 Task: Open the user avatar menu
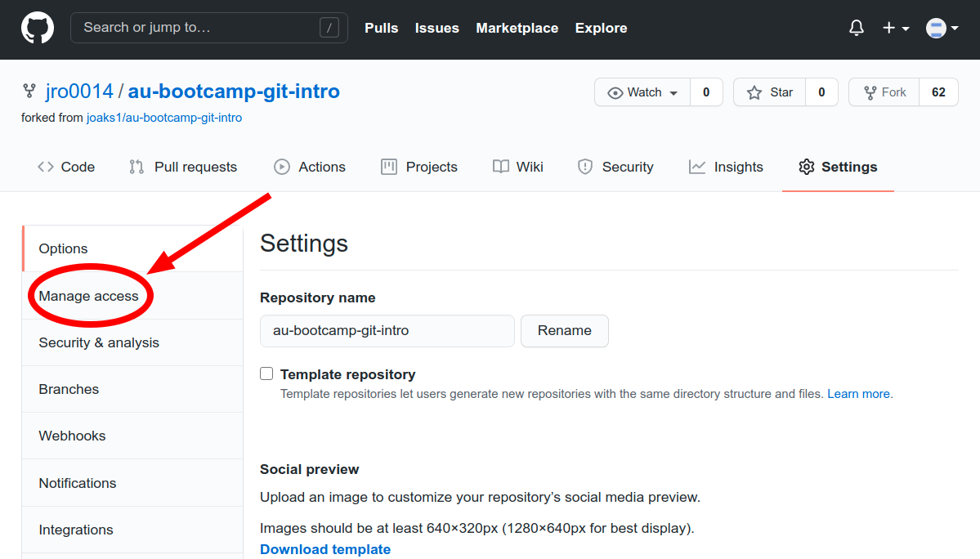942,28
